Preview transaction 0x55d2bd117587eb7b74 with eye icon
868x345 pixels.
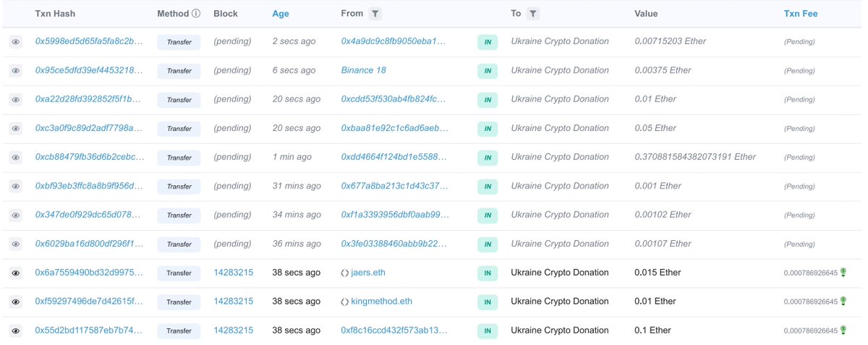pos(15,331)
